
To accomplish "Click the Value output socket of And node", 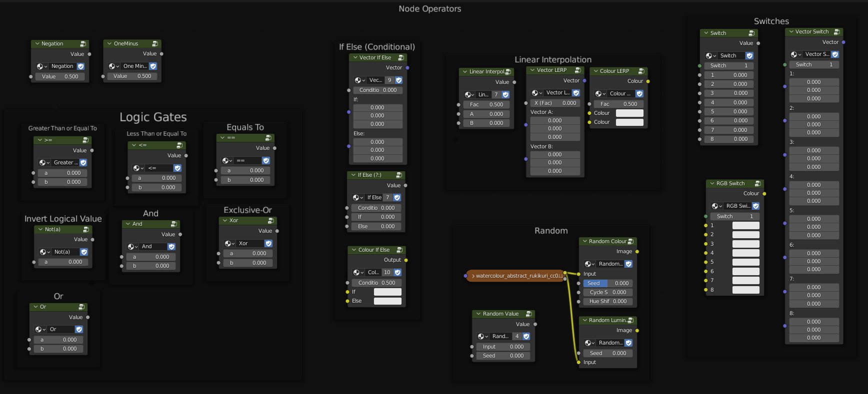I will coord(180,235).
